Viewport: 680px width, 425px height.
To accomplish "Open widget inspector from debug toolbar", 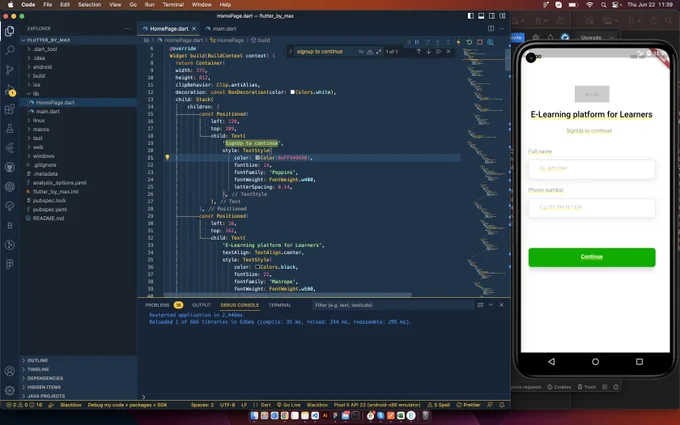I will point(490,42).
